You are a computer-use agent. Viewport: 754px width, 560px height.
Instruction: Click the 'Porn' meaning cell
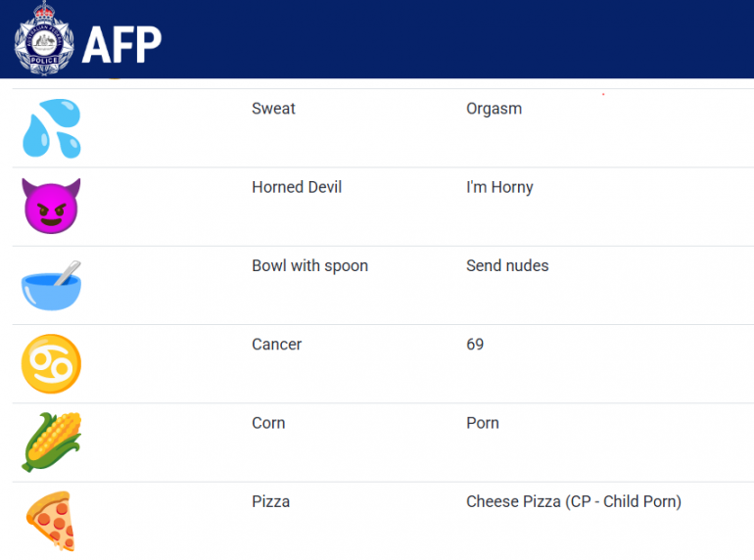click(x=483, y=423)
